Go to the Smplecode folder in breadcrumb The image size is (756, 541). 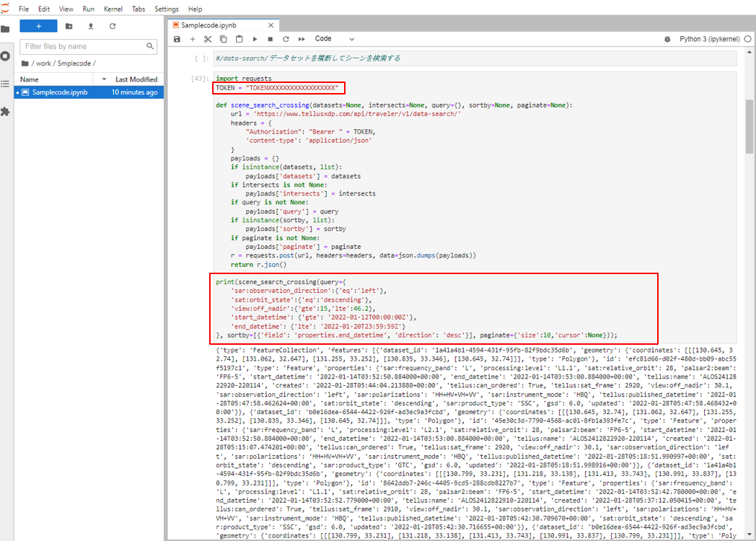click(74, 63)
